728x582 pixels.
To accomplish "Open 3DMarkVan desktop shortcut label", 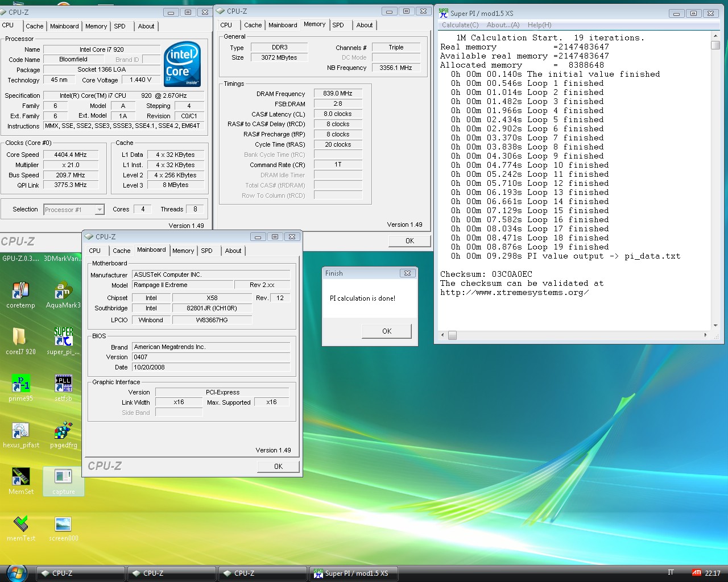I will coord(62,259).
